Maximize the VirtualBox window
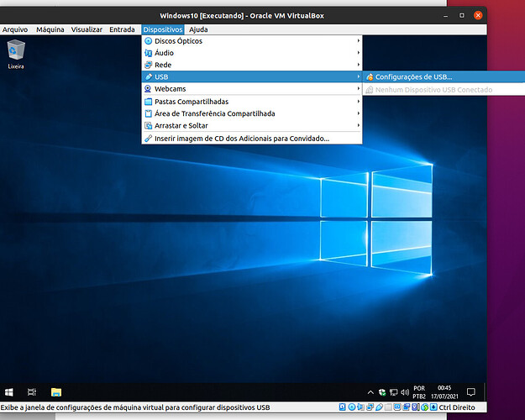The image size is (525, 420). tap(462, 15)
